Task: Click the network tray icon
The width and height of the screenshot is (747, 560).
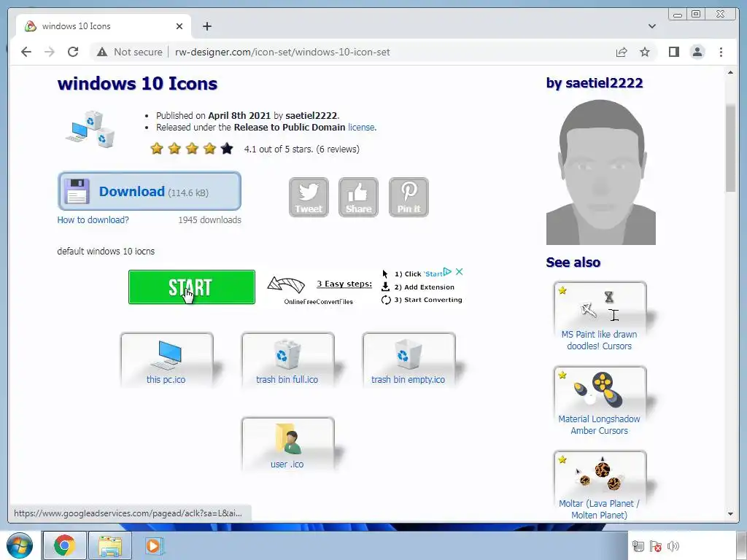Action: pos(638,546)
